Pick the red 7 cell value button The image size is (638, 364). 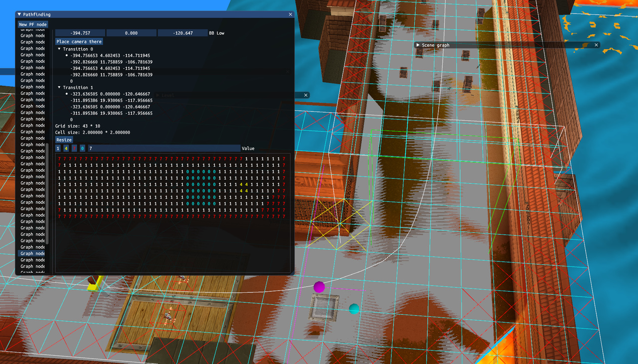pos(74,148)
